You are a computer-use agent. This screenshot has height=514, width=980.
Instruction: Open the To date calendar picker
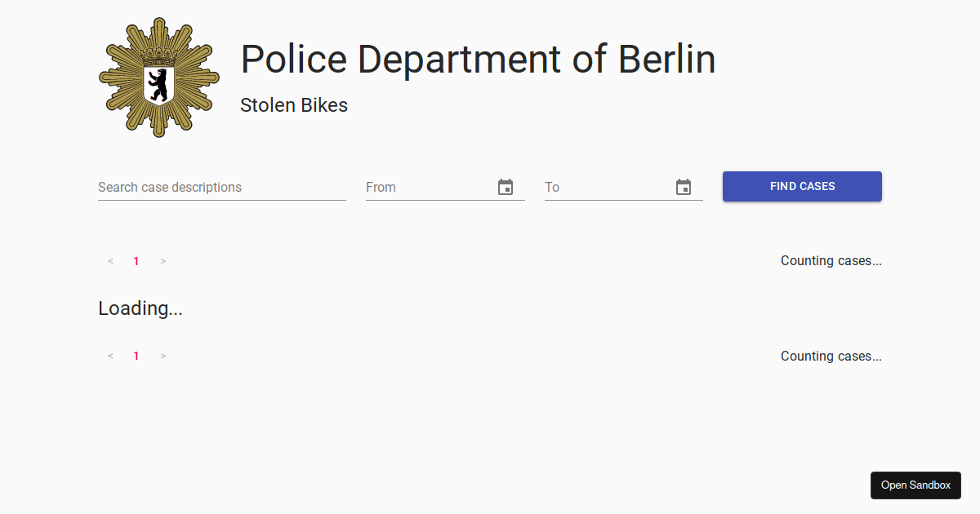[x=684, y=188]
